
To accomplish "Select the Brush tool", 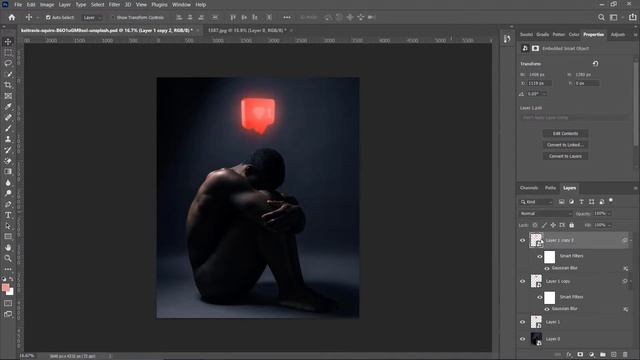I will [8, 128].
